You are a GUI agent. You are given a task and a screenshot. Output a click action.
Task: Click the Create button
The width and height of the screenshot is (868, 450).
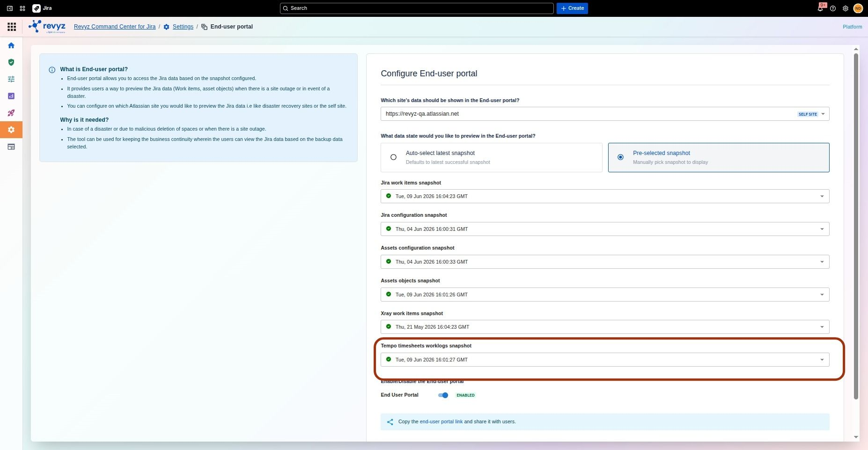pyautogui.click(x=572, y=8)
